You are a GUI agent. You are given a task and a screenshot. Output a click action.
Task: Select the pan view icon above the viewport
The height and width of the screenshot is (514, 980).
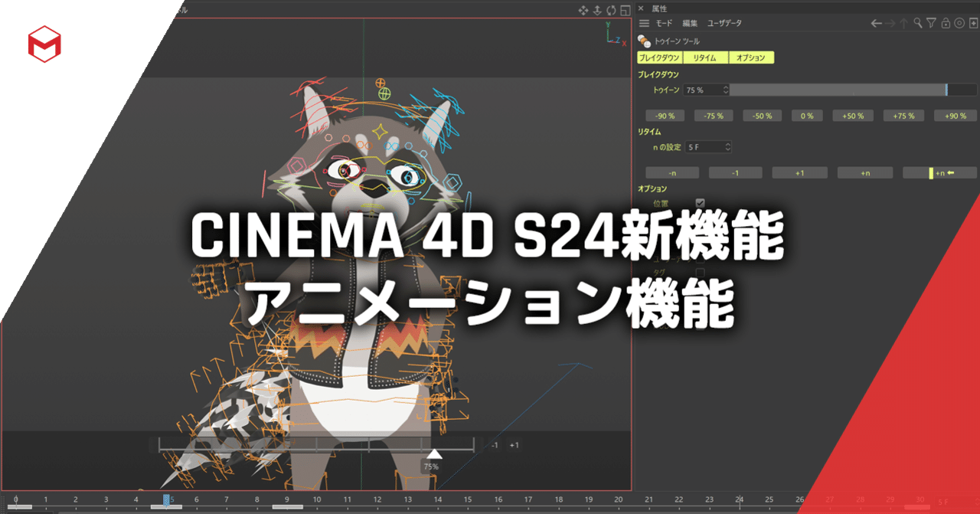click(583, 10)
